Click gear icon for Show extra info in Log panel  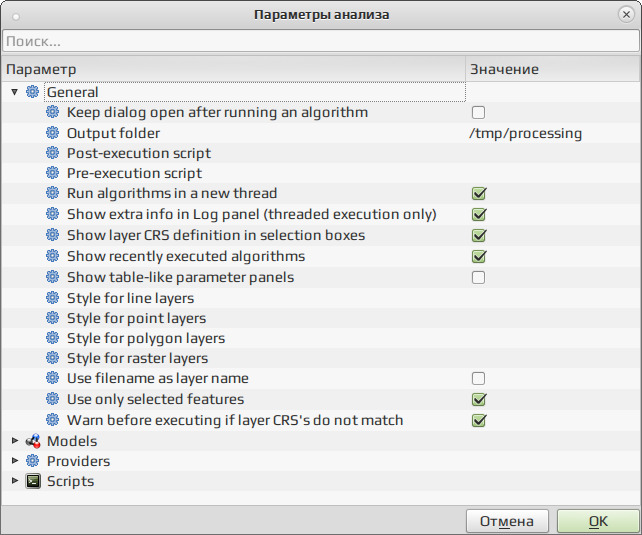pyautogui.click(x=52, y=214)
